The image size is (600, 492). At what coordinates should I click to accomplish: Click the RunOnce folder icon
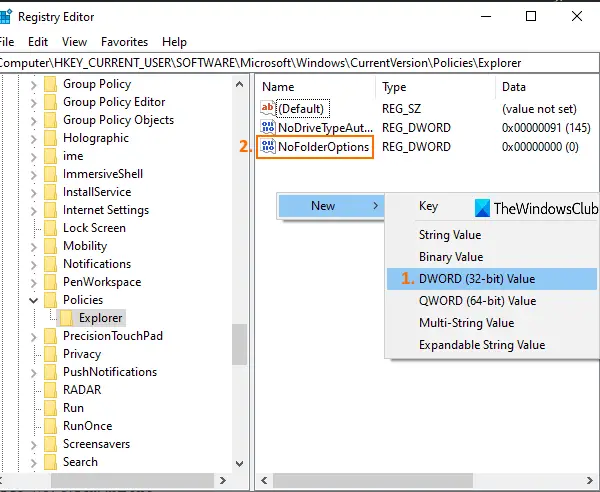click(51, 425)
